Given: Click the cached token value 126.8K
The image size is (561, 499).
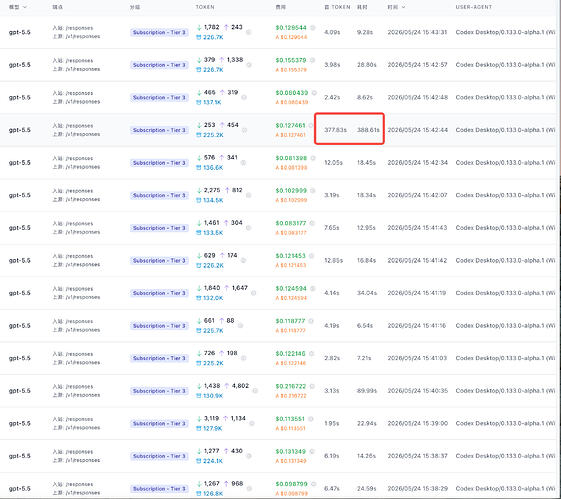Looking at the screenshot, I should pos(213,493).
